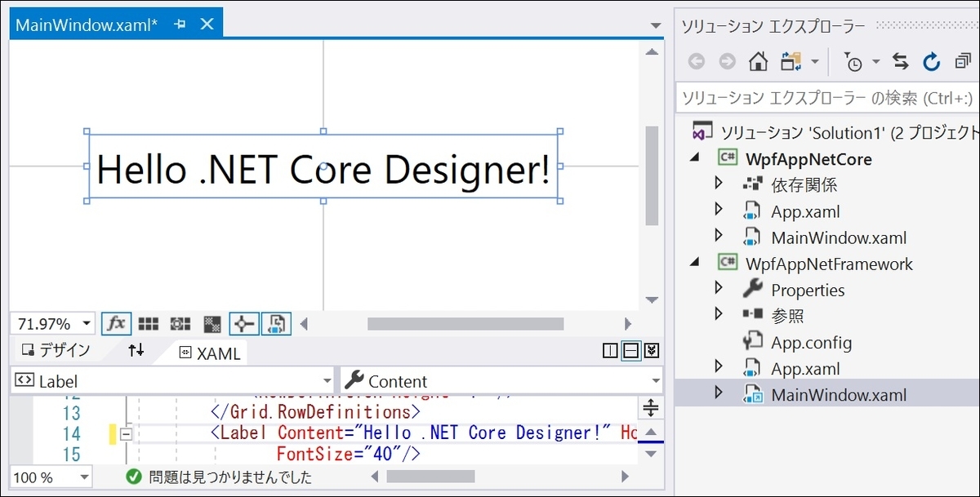Viewport: 980px width, 497px height.
Task: Collapse the Label element at line 14
Action: [x=124, y=433]
